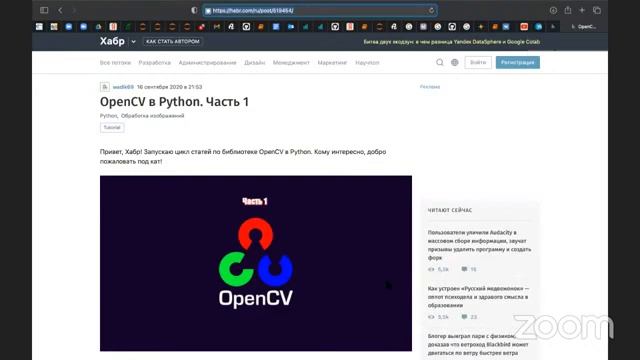Screen dimensions: 640x360
Task: Open the Python hub link
Action: 109,116
